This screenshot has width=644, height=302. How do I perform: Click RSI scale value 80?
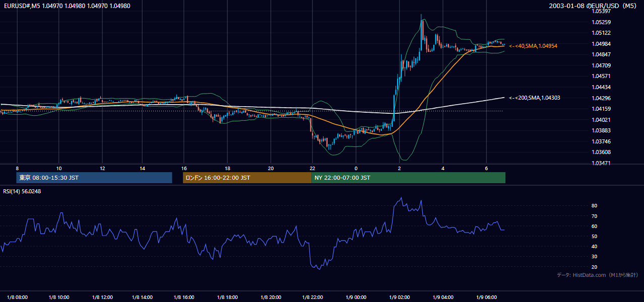click(595, 206)
